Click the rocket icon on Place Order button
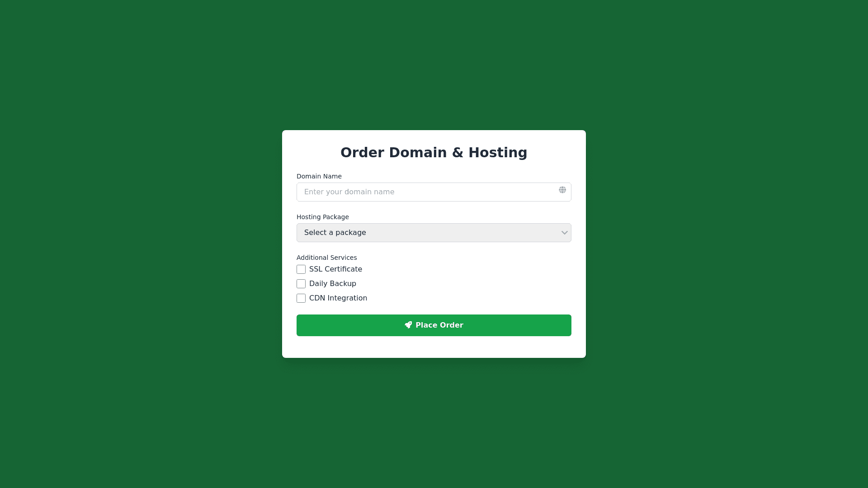The image size is (868, 488). click(408, 325)
